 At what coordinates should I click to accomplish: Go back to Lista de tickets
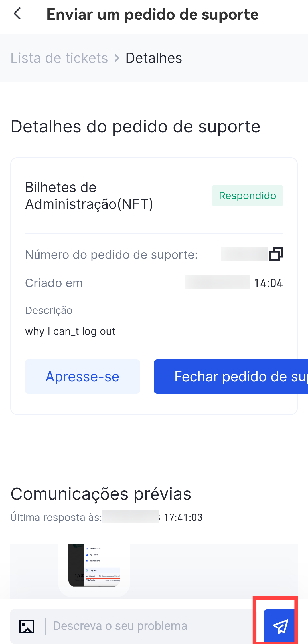click(59, 58)
